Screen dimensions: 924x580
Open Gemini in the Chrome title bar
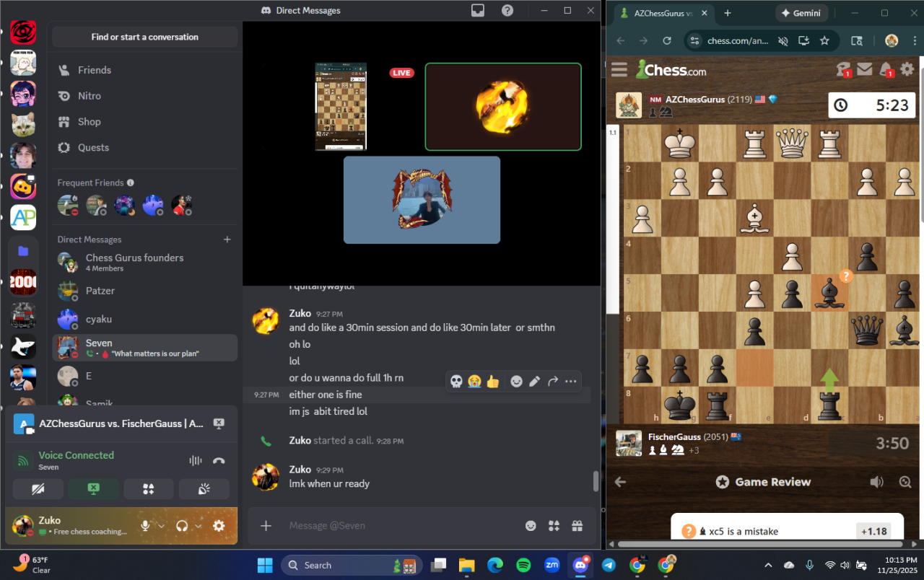pyautogui.click(x=801, y=13)
